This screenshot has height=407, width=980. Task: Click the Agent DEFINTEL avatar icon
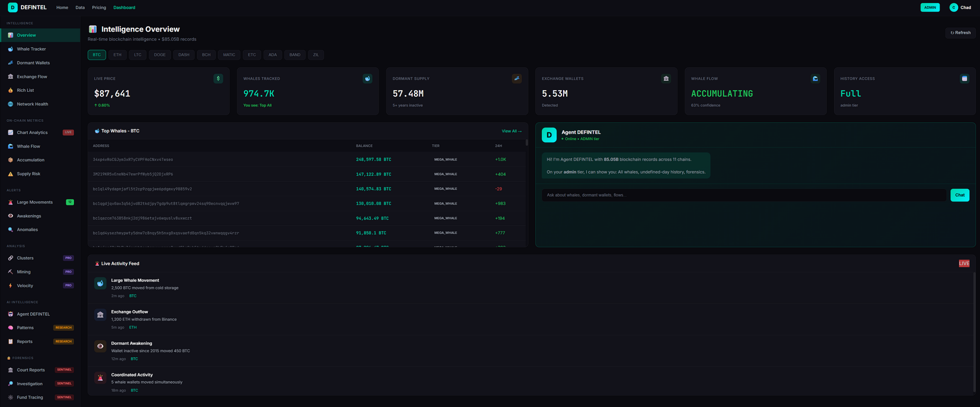click(x=549, y=135)
